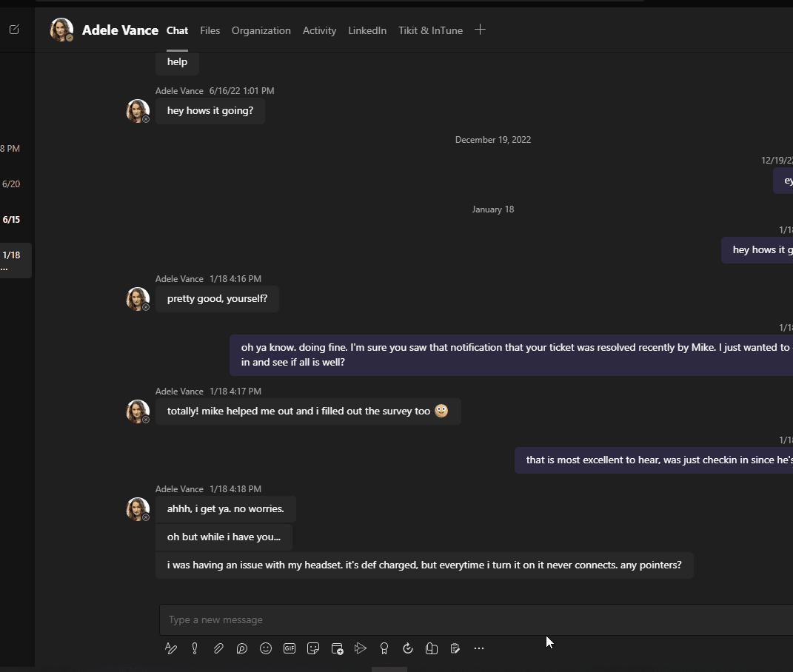793x672 pixels.
Task: Select the LinkedIn tab
Action: (x=367, y=30)
